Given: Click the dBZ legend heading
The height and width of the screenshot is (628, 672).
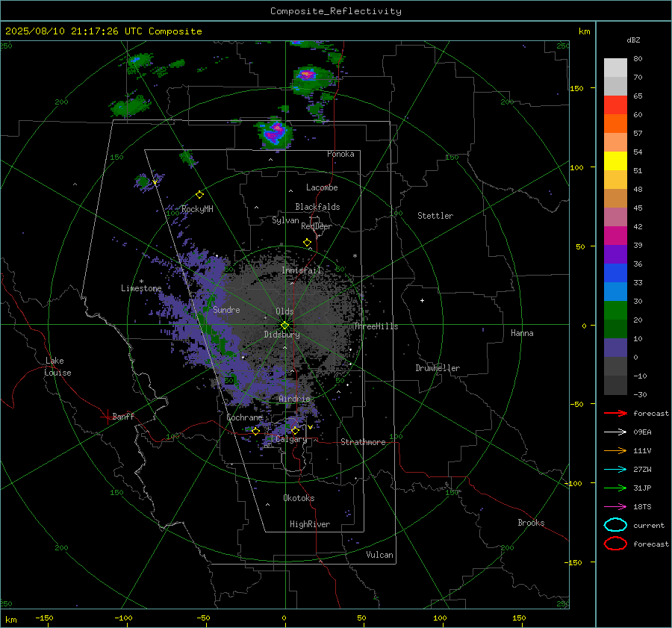Looking at the screenshot, I should point(633,40).
